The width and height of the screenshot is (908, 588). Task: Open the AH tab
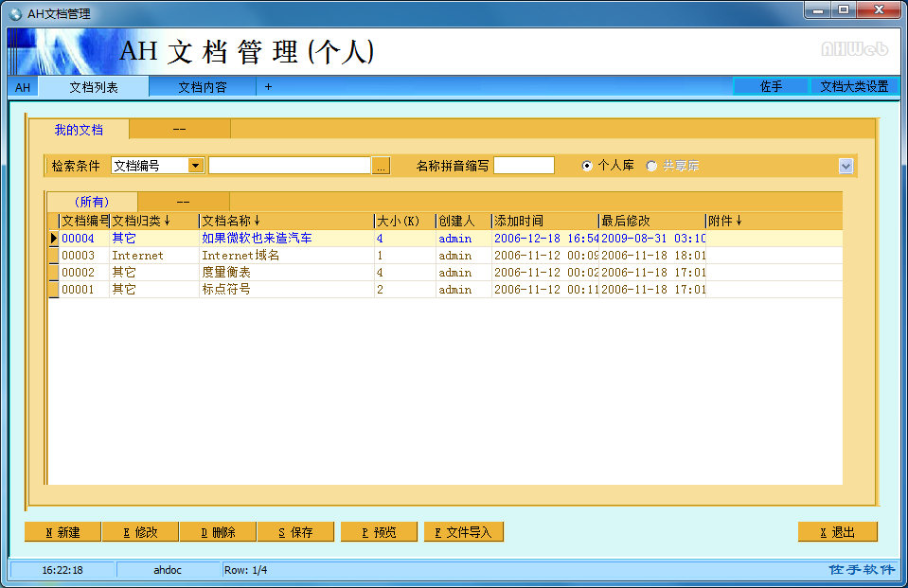(23, 87)
